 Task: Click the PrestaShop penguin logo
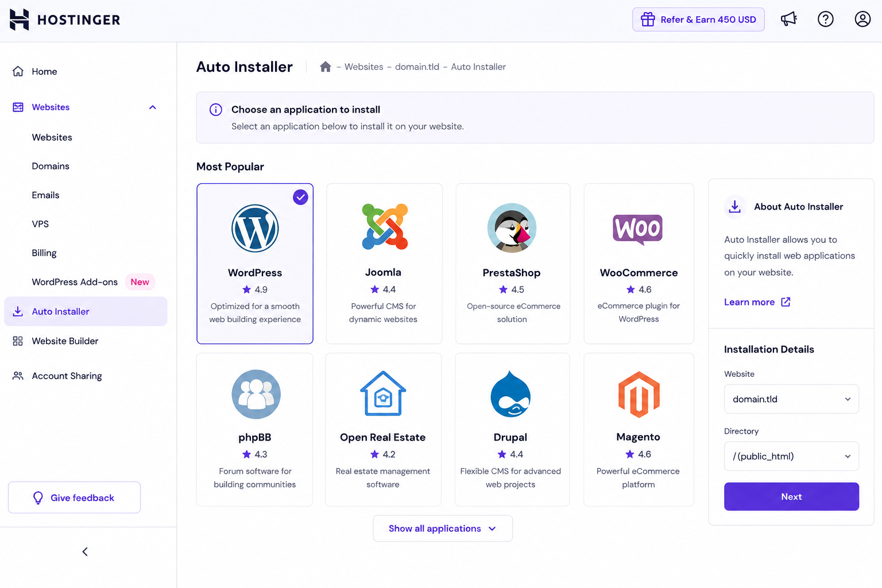tap(512, 228)
